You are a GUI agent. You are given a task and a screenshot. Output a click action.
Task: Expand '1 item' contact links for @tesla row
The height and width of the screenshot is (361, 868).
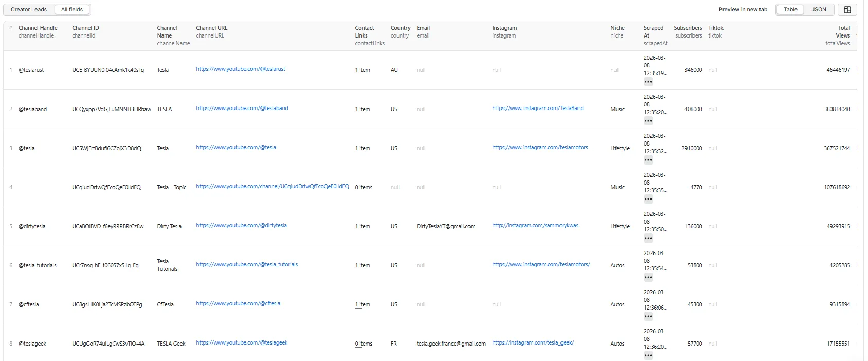tap(363, 148)
